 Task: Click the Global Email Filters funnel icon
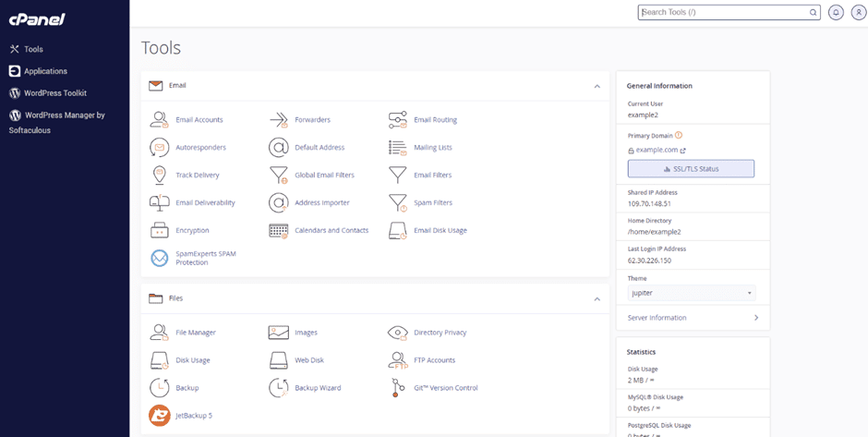(279, 175)
